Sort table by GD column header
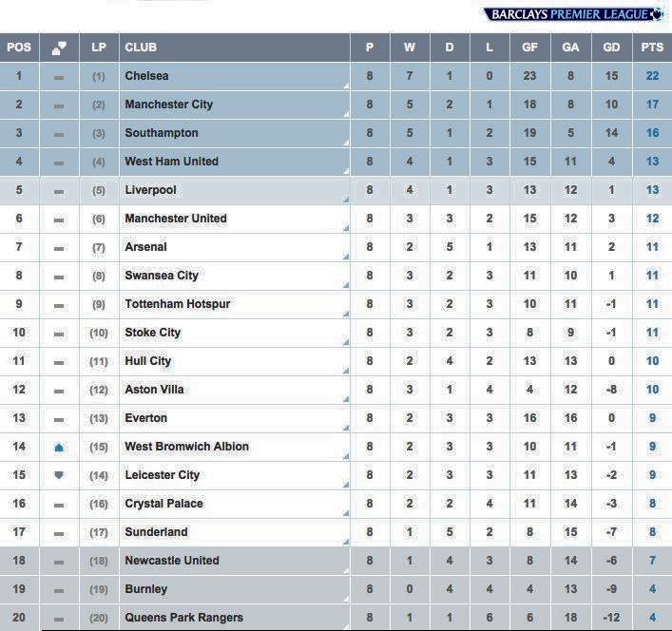 click(611, 48)
